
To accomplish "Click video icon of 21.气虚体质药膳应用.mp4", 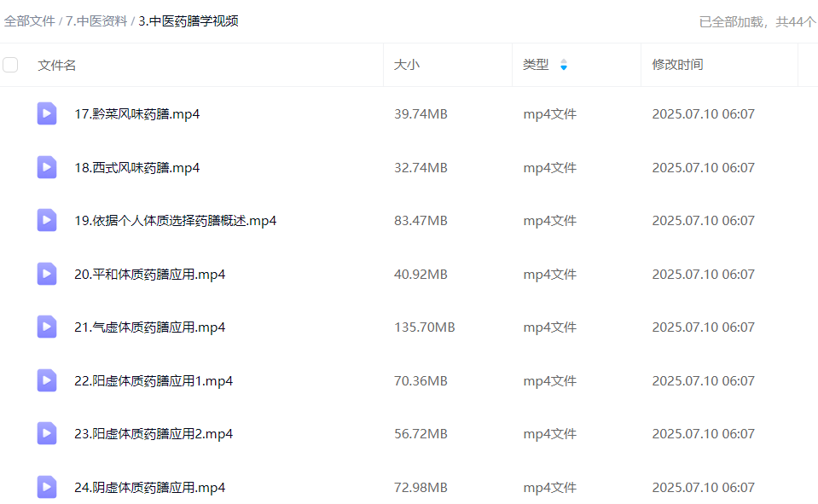I will pos(47,327).
